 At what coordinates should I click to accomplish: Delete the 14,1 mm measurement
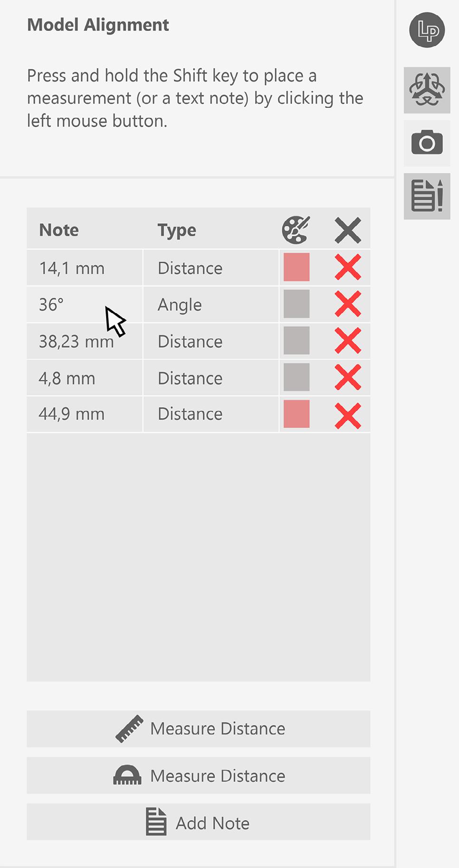[x=348, y=267]
